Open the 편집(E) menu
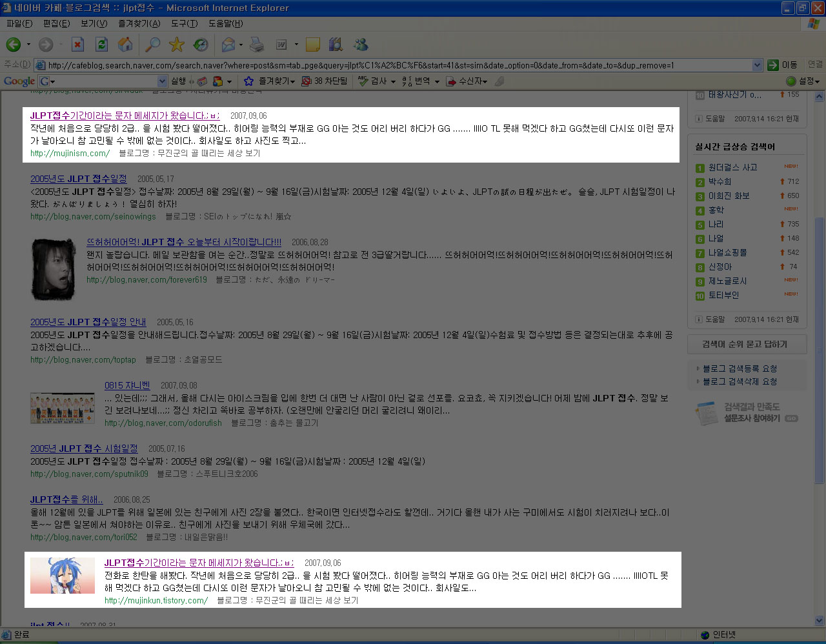 point(56,24)
